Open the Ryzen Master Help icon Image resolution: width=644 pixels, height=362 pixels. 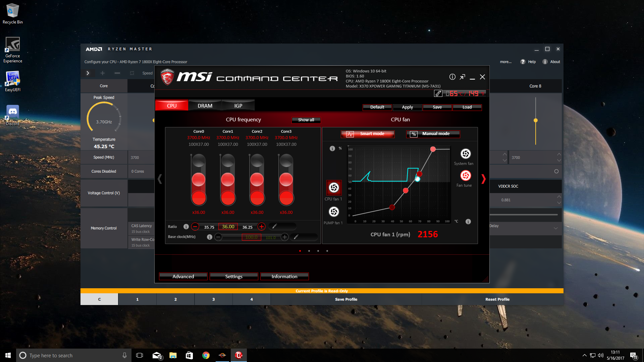pyautogui.click(x=523, y=62)
